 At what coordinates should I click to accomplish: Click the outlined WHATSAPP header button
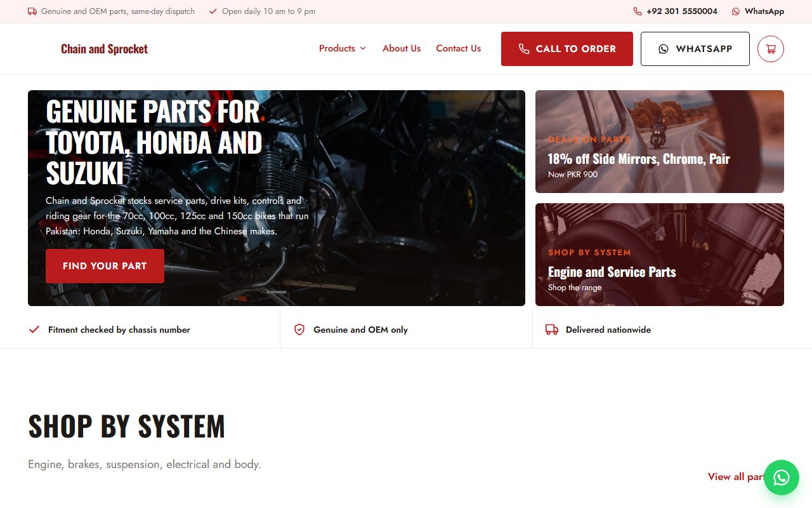coord(695,49)
